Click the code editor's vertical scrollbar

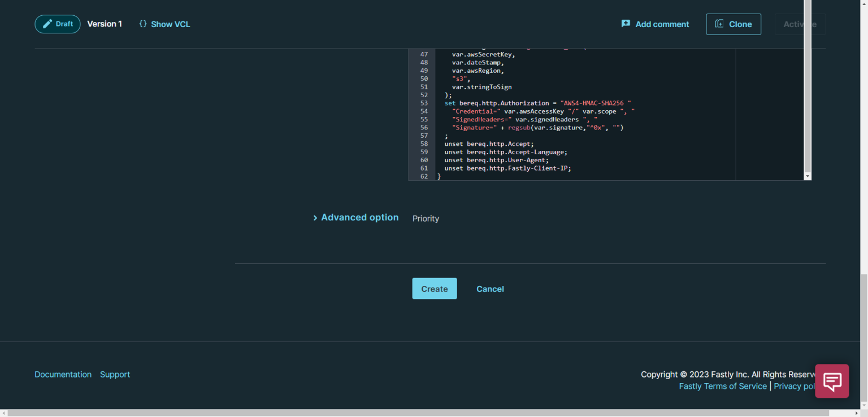pyautogui.click(x=808, y=113)
